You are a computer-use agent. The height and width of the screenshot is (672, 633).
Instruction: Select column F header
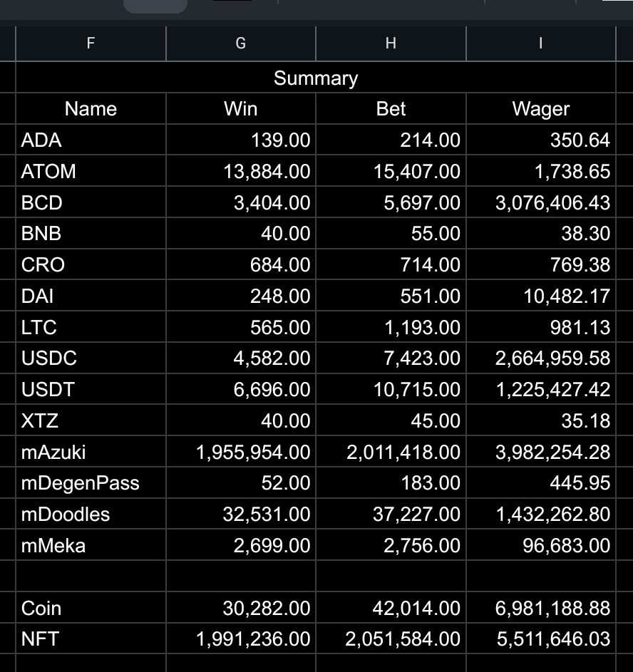pos(91,43)
